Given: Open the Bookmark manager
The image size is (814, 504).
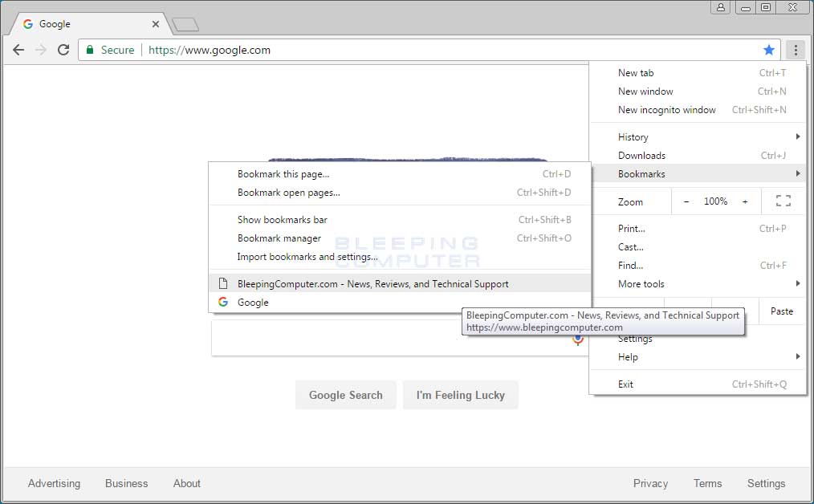Looking at the screenshot, I should [x=400, y=238].
